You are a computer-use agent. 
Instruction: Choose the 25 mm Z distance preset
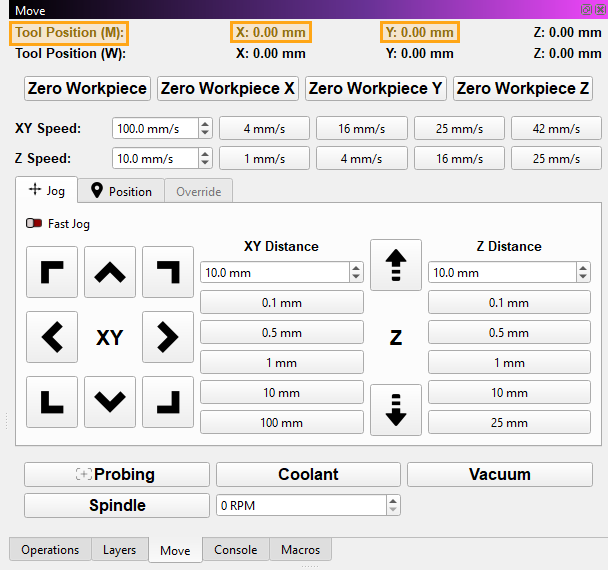click(509, 422)
